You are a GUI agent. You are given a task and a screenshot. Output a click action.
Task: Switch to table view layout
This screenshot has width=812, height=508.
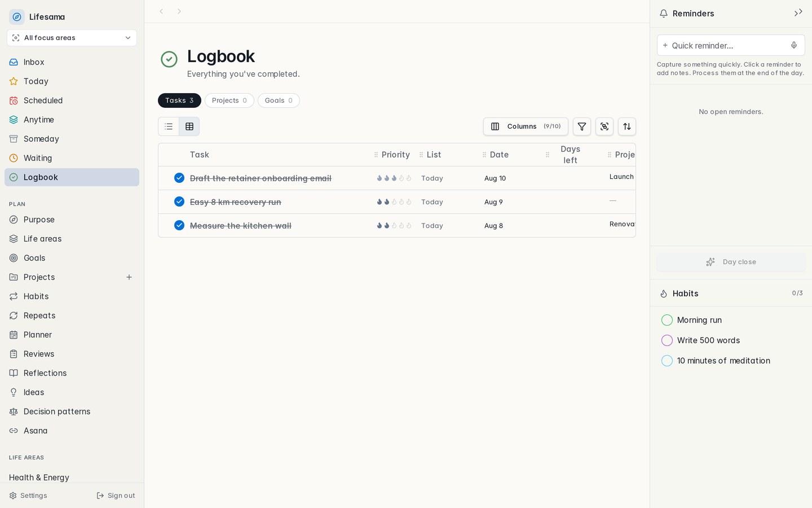(x=189, y=126)
